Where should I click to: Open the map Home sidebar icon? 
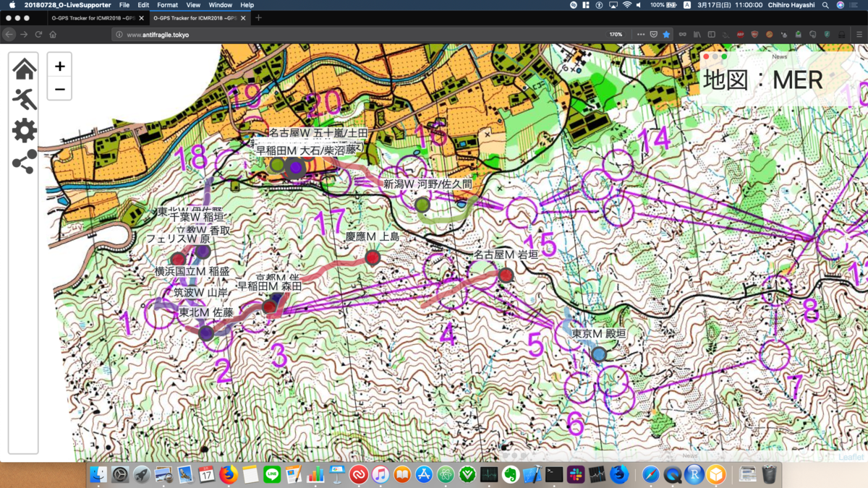coord(25,69)
